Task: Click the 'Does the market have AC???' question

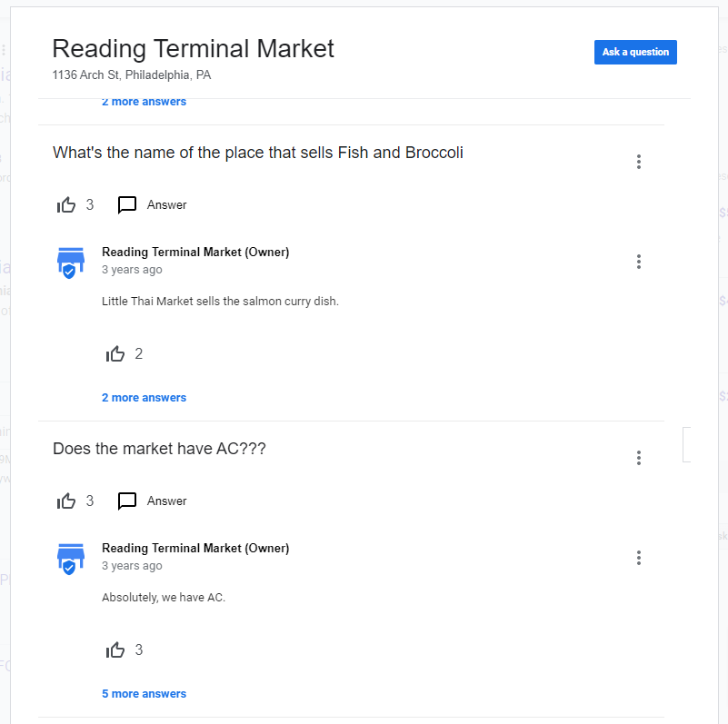Action: [159, 449]
